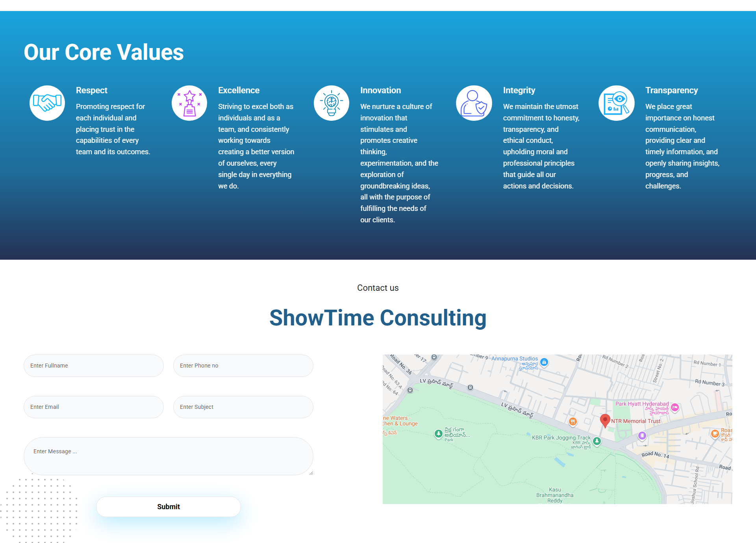The height and width of the screenshot is (543, 756).
Task: Click the red NTR Memorial Trust map pin
Action: [605, 420]
